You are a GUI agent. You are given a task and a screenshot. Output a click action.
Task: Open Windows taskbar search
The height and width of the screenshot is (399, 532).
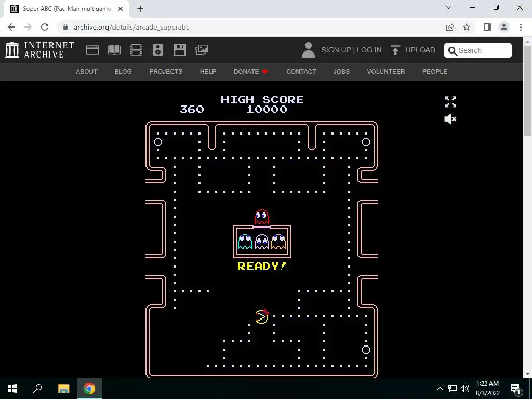pos(37,389)
